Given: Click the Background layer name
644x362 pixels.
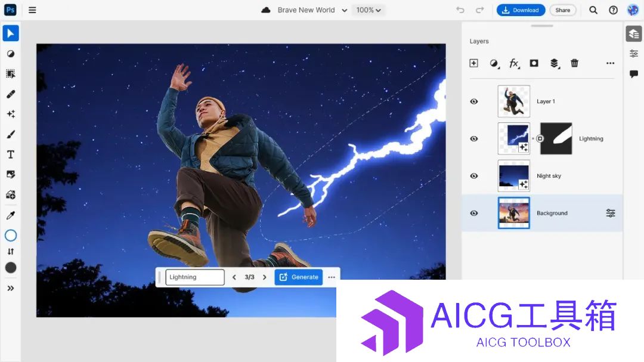Looking at the screenshot, I should tap(552, 214).
